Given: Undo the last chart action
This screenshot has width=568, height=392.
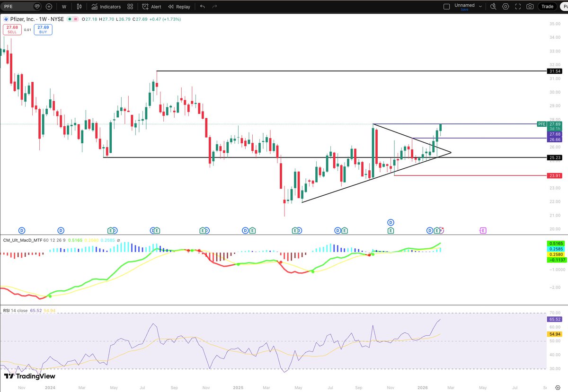Looking at the screenshot, I should 203,7.
